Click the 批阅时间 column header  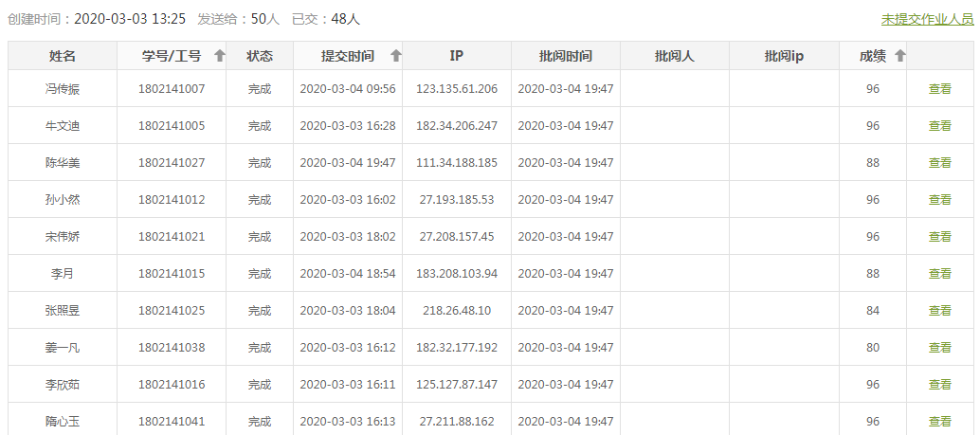coord(566,56)
